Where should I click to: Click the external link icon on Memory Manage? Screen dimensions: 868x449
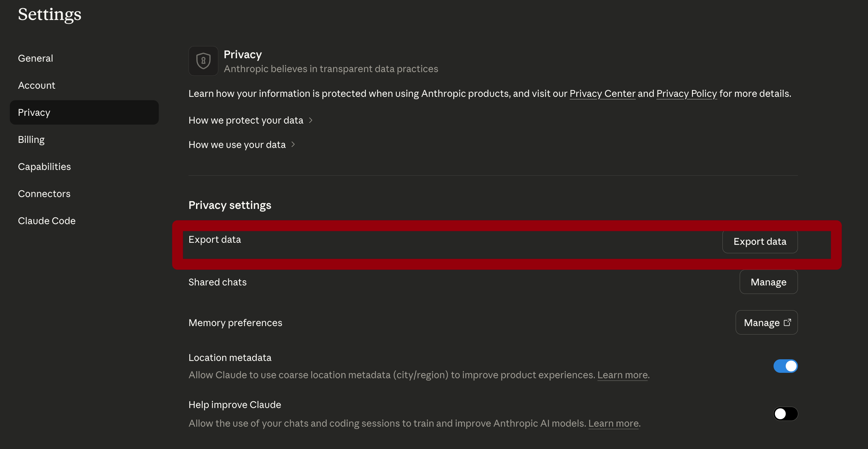[x=787, y=322]
